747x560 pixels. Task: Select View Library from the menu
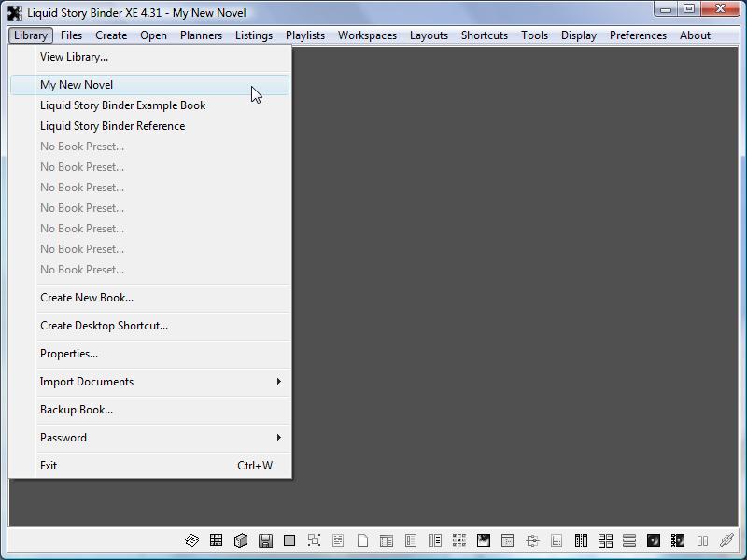74,57
